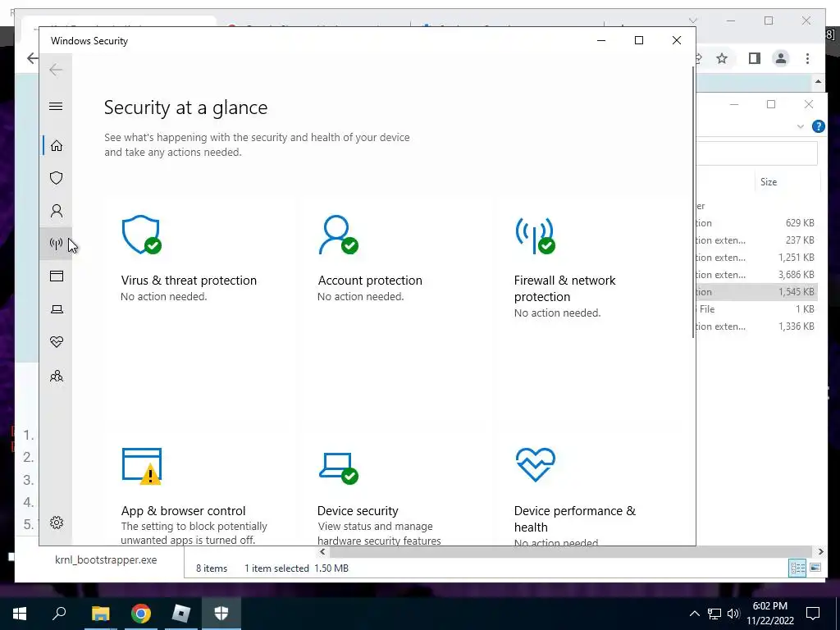Open Virus & threat protection sidebar shield icon
840x630 pixels.
57,178
